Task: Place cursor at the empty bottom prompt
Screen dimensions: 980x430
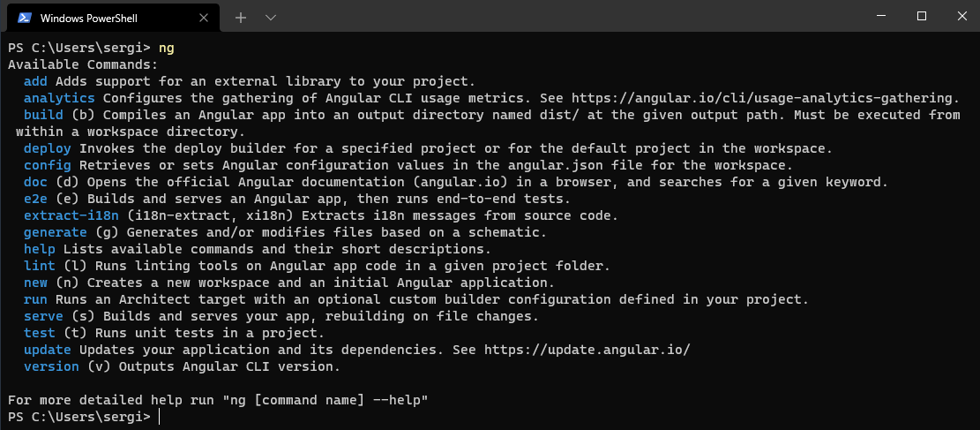Action: click(x=160, y=417)
